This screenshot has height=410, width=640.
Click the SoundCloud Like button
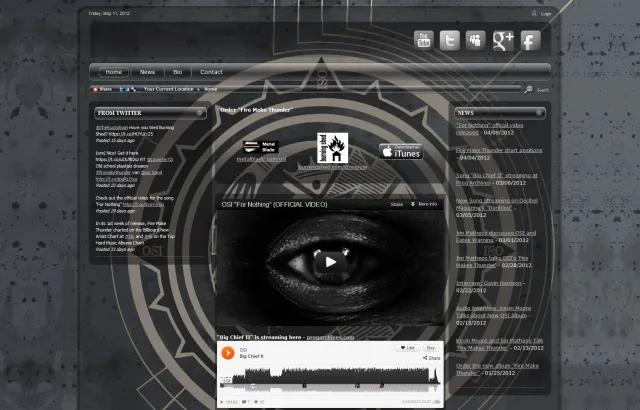click(x=407, y=348)
